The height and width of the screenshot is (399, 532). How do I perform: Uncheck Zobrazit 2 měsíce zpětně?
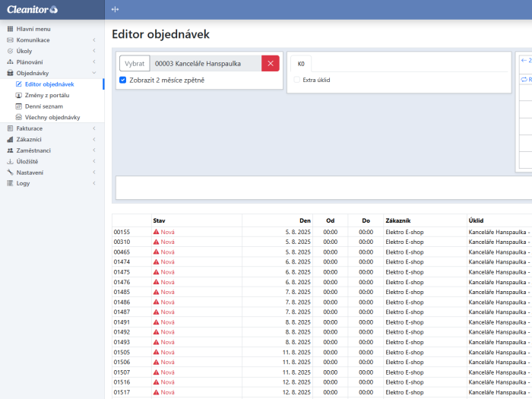coord(123,80)
